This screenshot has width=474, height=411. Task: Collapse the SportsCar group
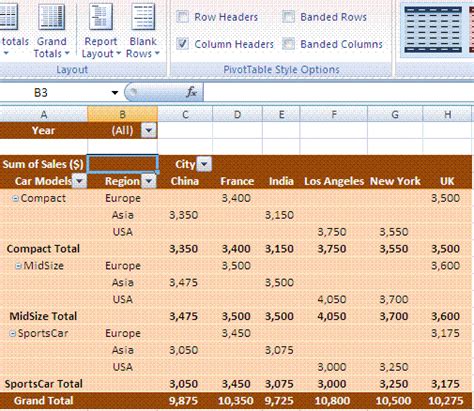(x=13, y=333)
